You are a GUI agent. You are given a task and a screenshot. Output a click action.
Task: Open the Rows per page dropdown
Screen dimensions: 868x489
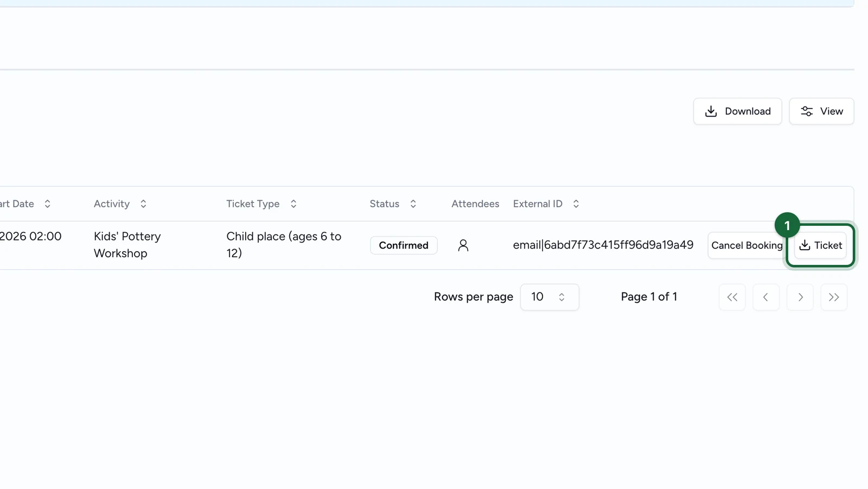[x=549, y=297]
